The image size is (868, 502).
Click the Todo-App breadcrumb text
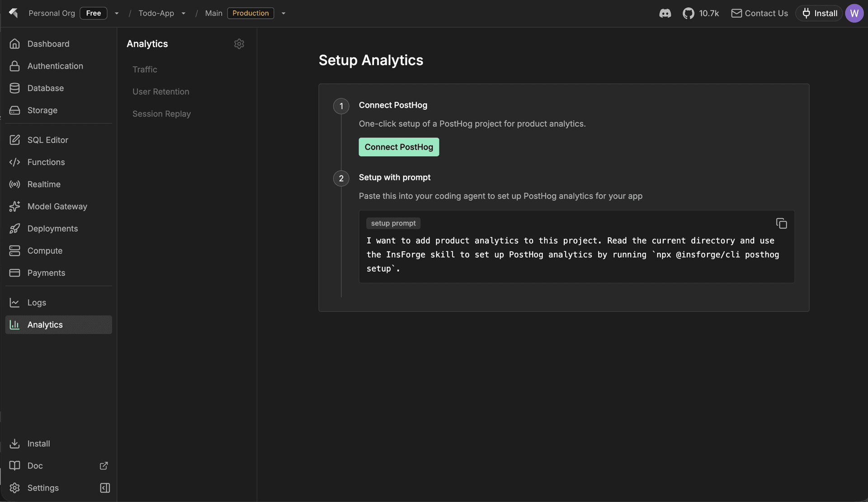156,13
